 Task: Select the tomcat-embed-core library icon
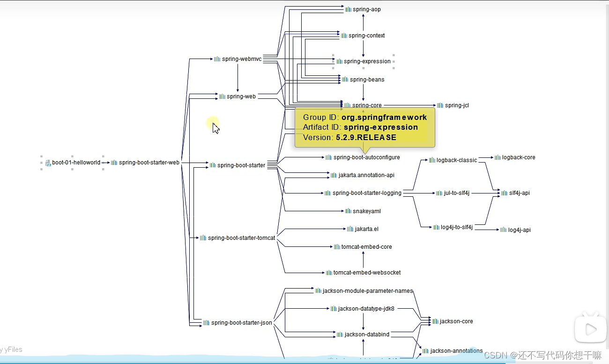337,247
